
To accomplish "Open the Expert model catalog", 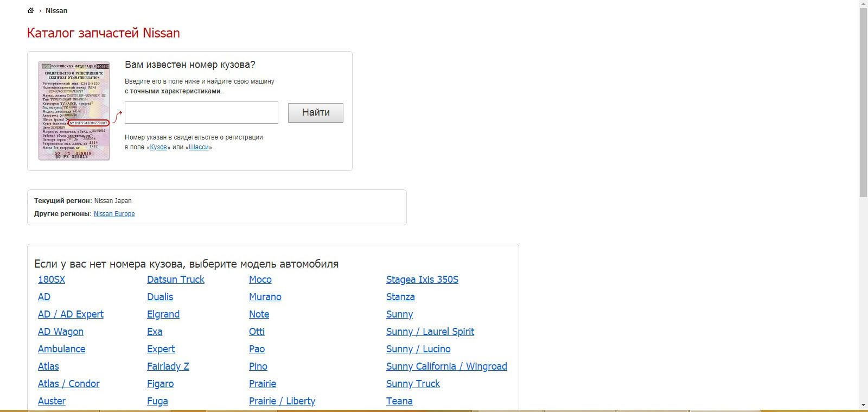I will click(161, 349).
